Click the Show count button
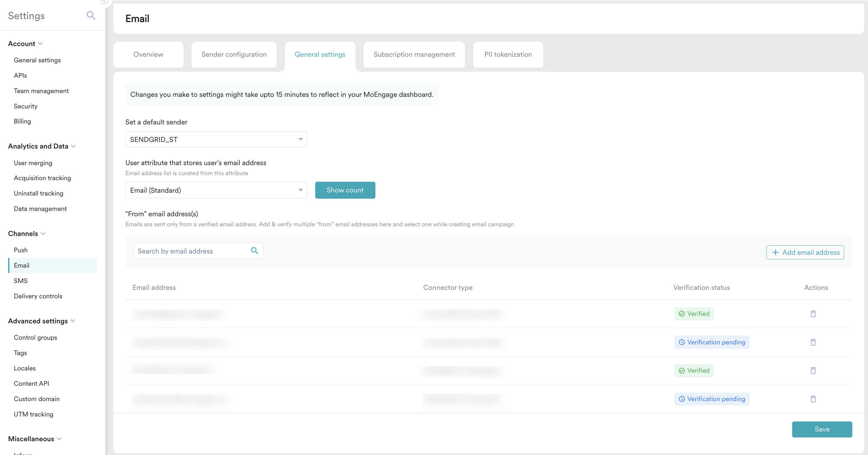The width and height of the screenshot is (868, 455). (345, 190)
